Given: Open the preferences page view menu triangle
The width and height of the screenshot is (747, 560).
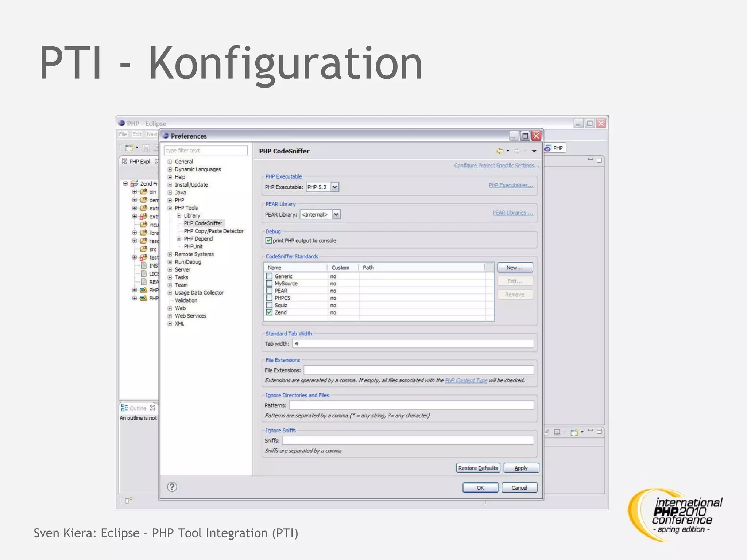Looking at the screenshot, I should click(534, 151).
